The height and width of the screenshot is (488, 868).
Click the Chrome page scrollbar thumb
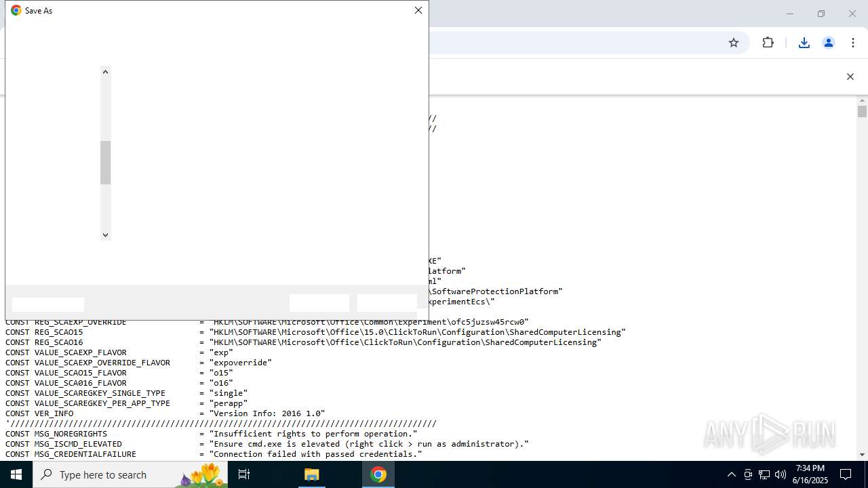pos(862,112)
